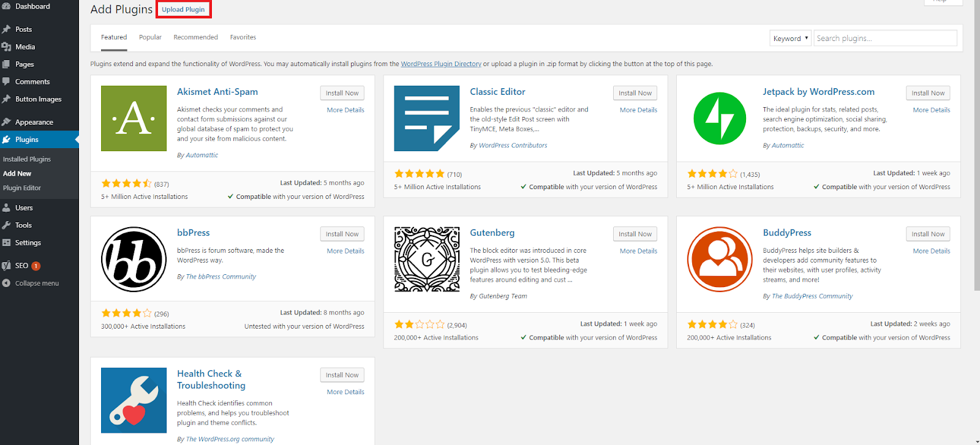Click the Upload Plugin button
The height and width of the screenshot is (445, 980).
point(183,9)
